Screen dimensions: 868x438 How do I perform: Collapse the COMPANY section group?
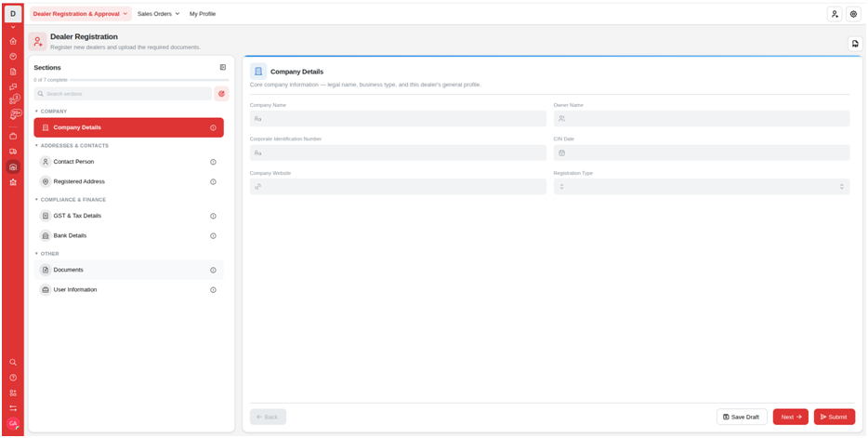pos(36,112)
